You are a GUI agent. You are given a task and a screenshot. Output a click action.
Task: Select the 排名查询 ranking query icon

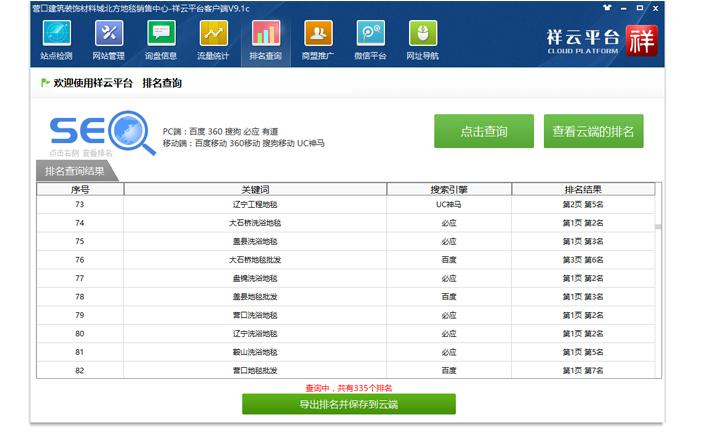pos(265,40)
